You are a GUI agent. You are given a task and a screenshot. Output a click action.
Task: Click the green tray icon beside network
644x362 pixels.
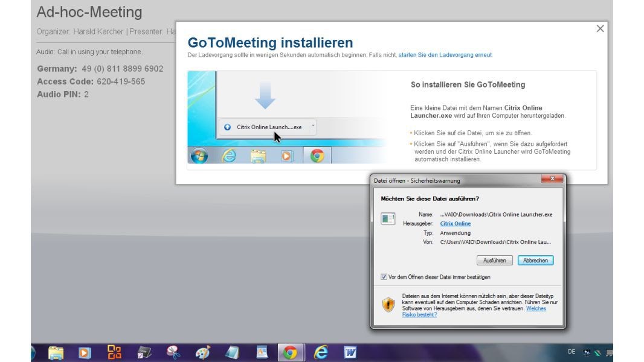click(598, 352)
